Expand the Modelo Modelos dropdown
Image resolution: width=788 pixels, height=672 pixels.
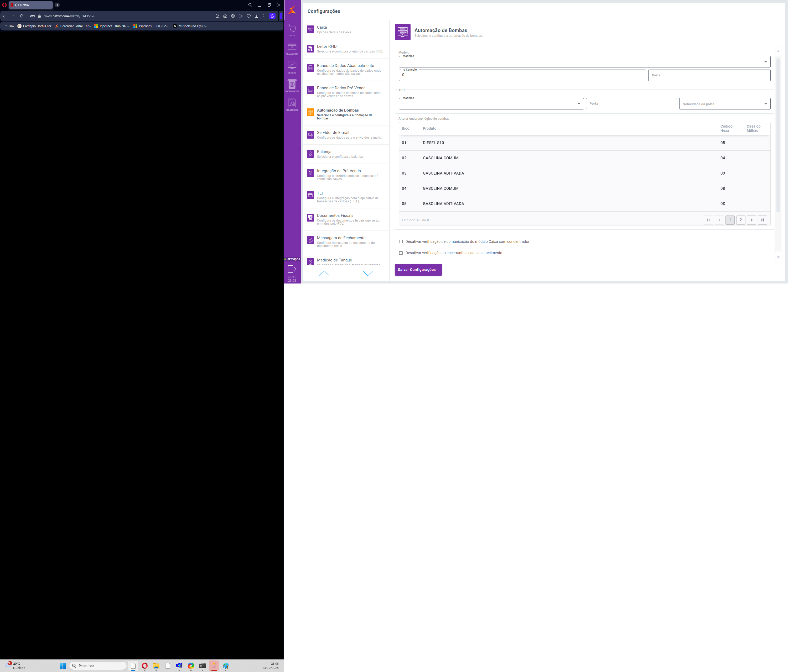[x=584, y=62]
